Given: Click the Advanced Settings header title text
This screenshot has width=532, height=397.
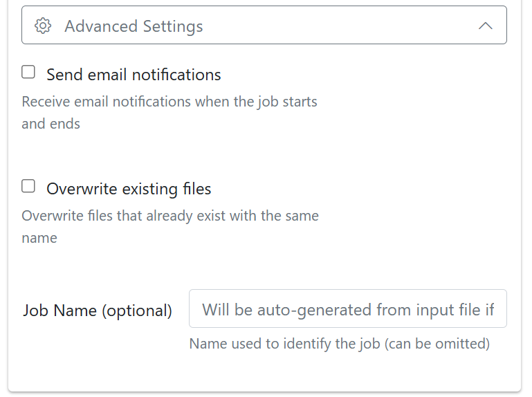Looking at the screenshot, I should pos(134,26).
